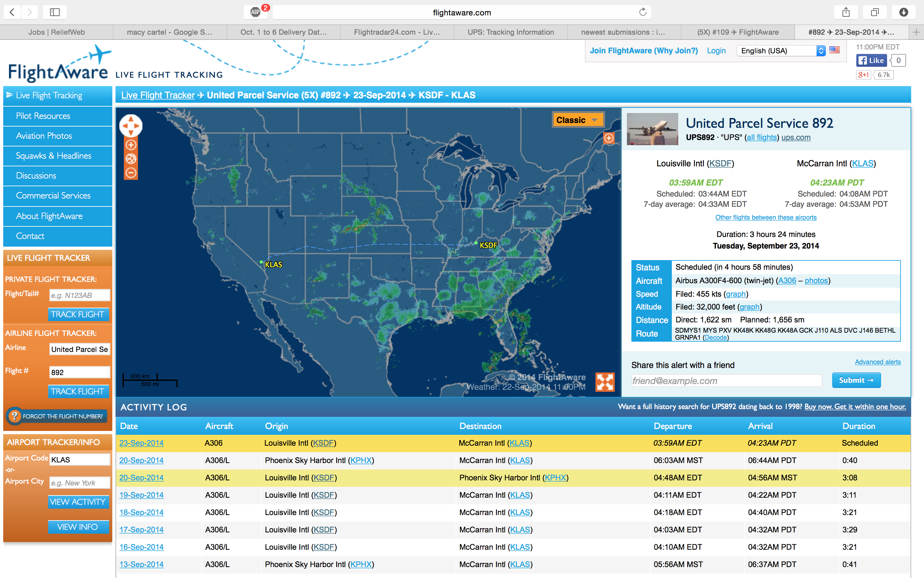Image resolution: width=924 pixels, height=578 pixels.
Task: Open the Adblock Plus extension icon
Action: pos(255,12)
